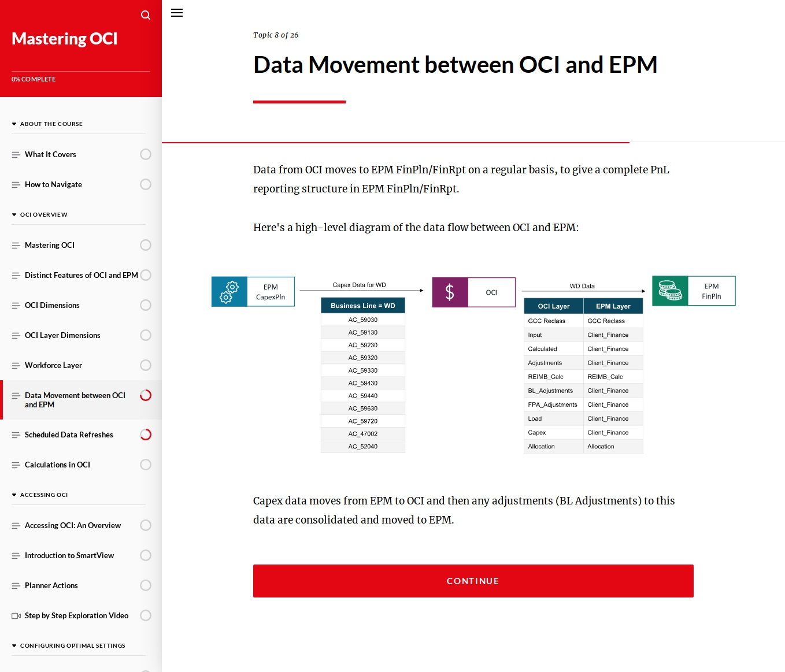Click the Data Movement between OCI and EPM heading

click(x=456, y=65)
